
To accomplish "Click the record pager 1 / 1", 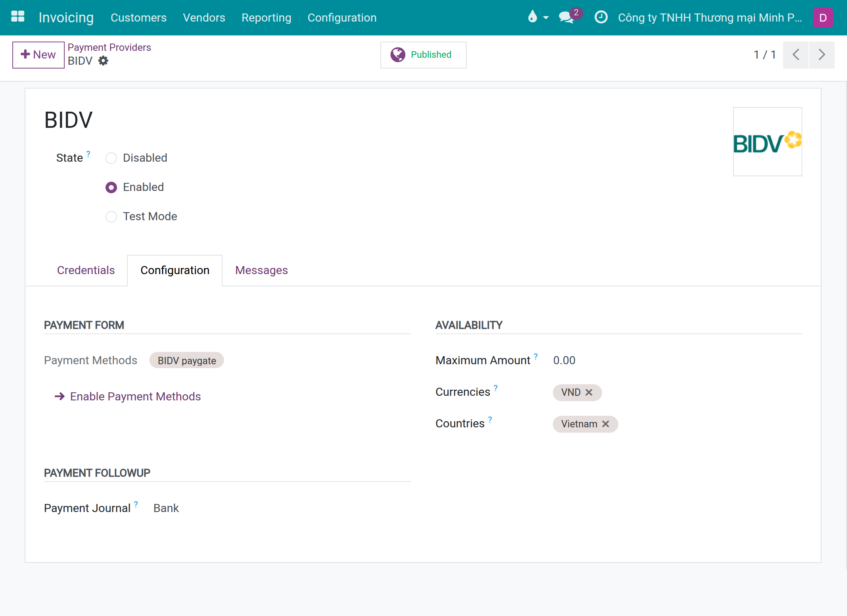I will 765,55.
